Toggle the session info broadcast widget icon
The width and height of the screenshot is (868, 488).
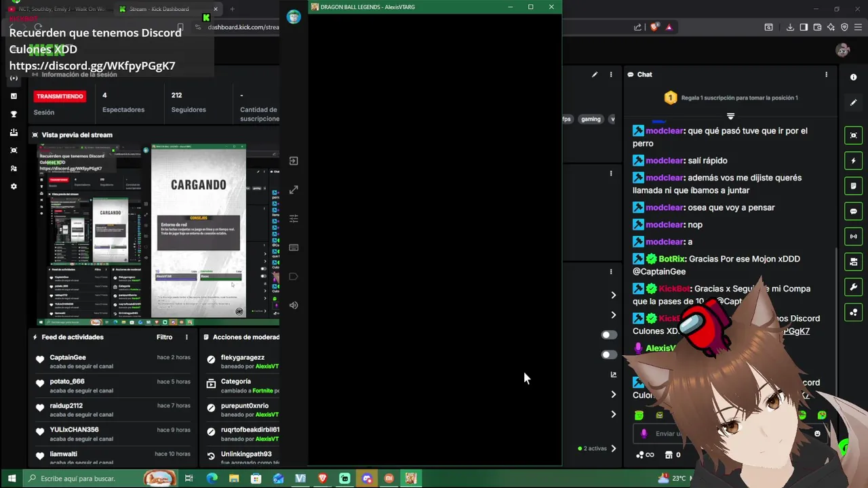pyautogui.click(x=853, y=237)
